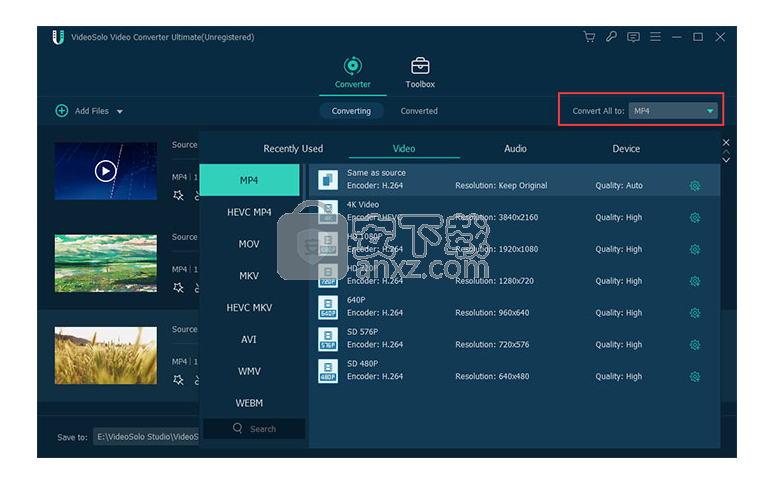770x484 pixels.
Task: Open settings gear for 640P preset
Action: (695, 313)
